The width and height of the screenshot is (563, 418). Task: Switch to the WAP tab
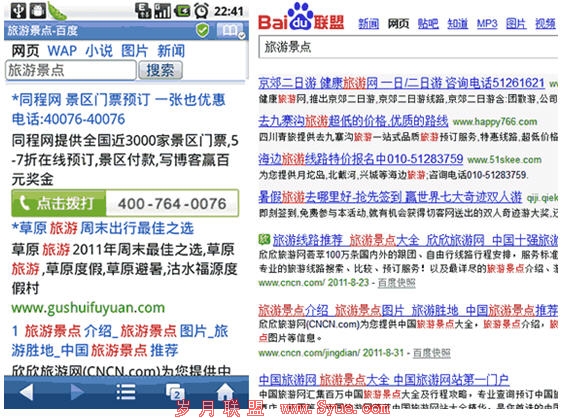62,51
